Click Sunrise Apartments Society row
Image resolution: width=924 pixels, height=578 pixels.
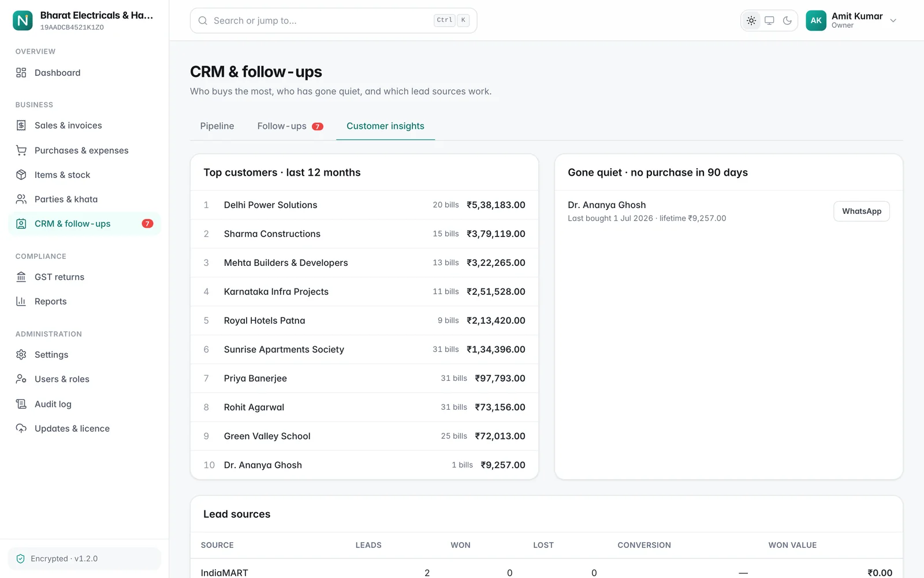click(364, 350)
